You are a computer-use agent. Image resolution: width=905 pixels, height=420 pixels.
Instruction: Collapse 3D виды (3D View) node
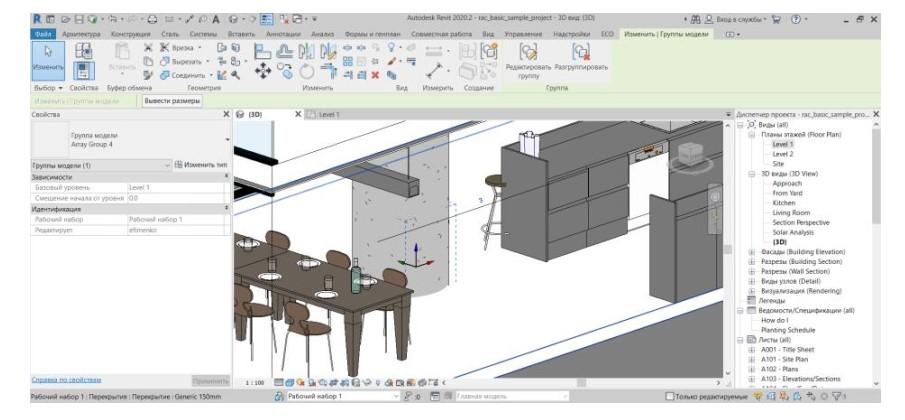pos(752,174)
